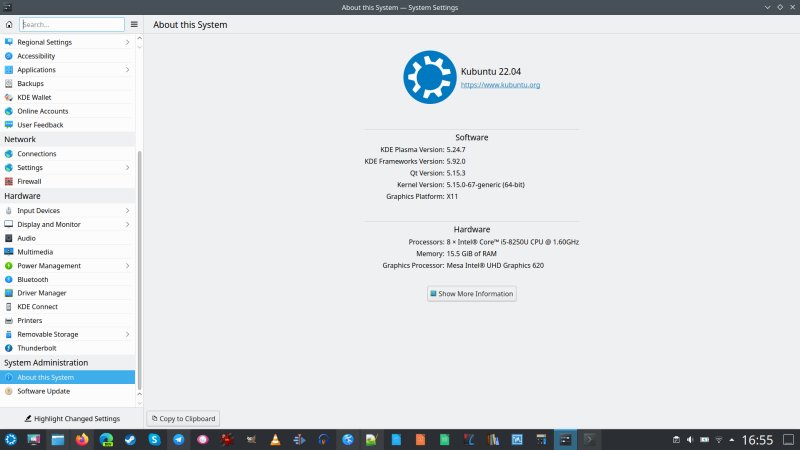Open the kubuntu.org link
The height and width of the screenshot is (450, 800).
pos(500,85)
